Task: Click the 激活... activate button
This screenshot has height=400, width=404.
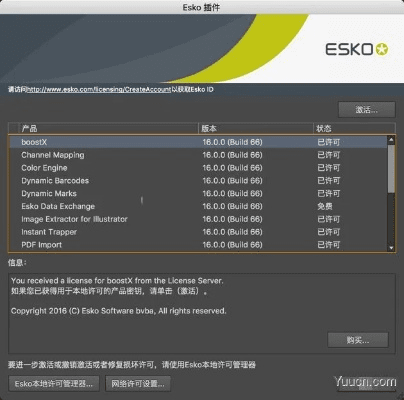Action: click(367, 110)
